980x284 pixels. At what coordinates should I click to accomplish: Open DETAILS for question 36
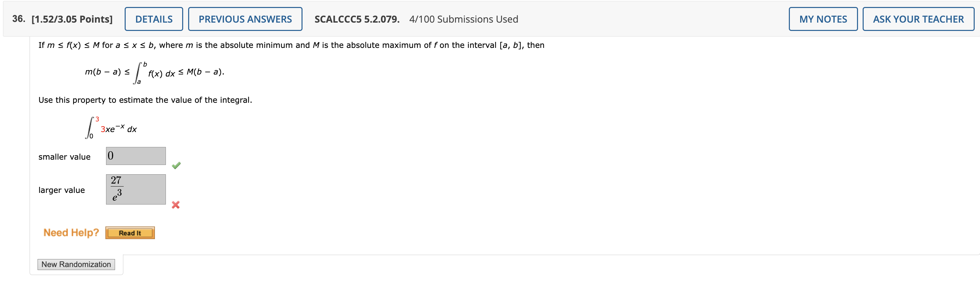click(154, 19)
